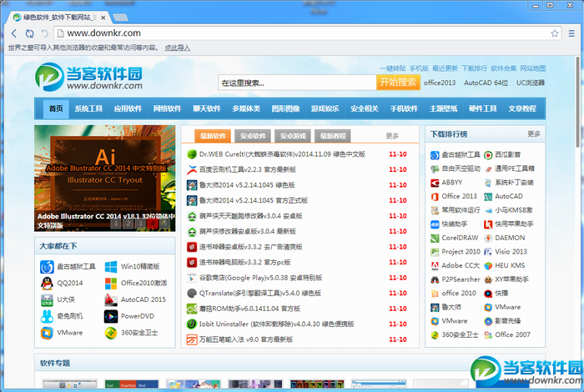Click the PowerDVD icon
Image resolution: width=584 pixels, height=392 pixels.
pos(111,316)
